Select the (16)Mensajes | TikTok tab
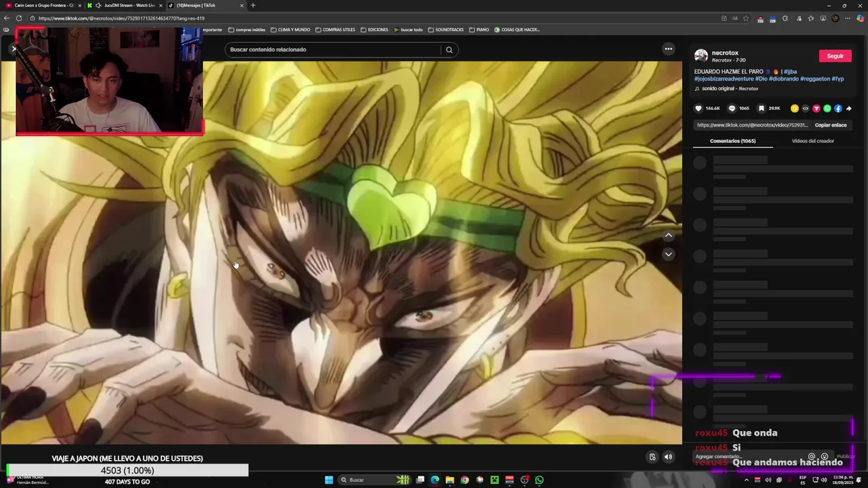The width and height of the screenshot is (868, 488). coord(206,5)
